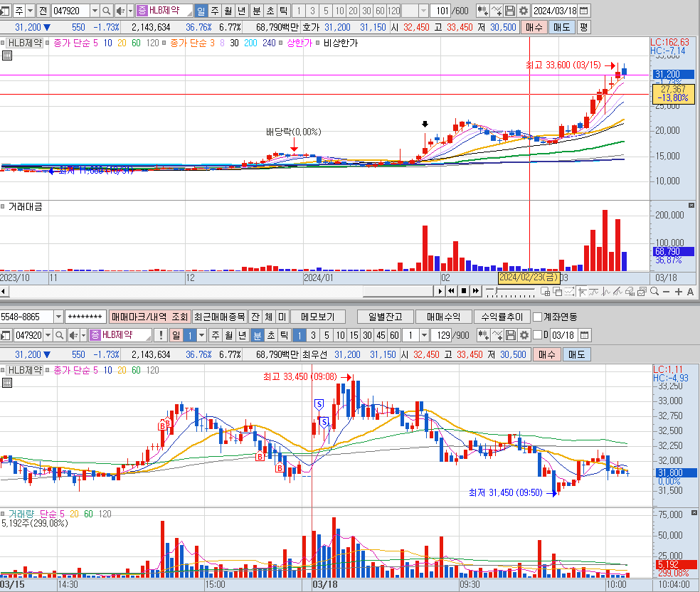Toggle 상한가 legend marker in top chart
This screenshot has height=592, width=700.
281,43
